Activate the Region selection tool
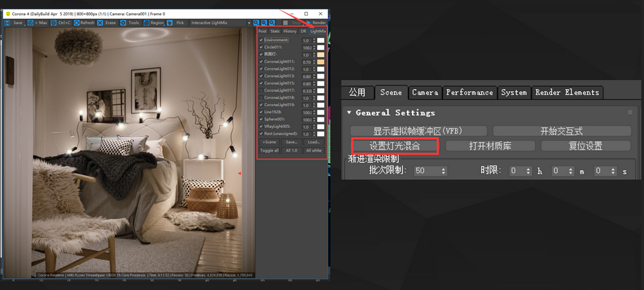644x290 pixels. 146,23
